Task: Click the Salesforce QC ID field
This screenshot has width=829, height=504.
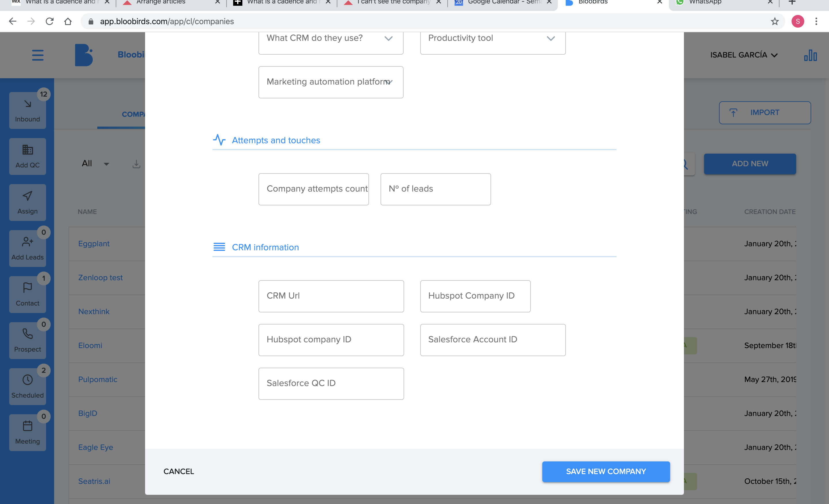Action: [x=331, y=384]
